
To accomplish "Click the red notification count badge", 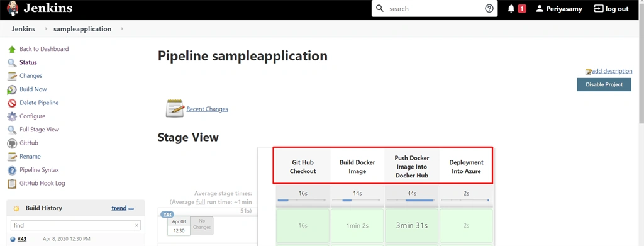I will 522,9.
